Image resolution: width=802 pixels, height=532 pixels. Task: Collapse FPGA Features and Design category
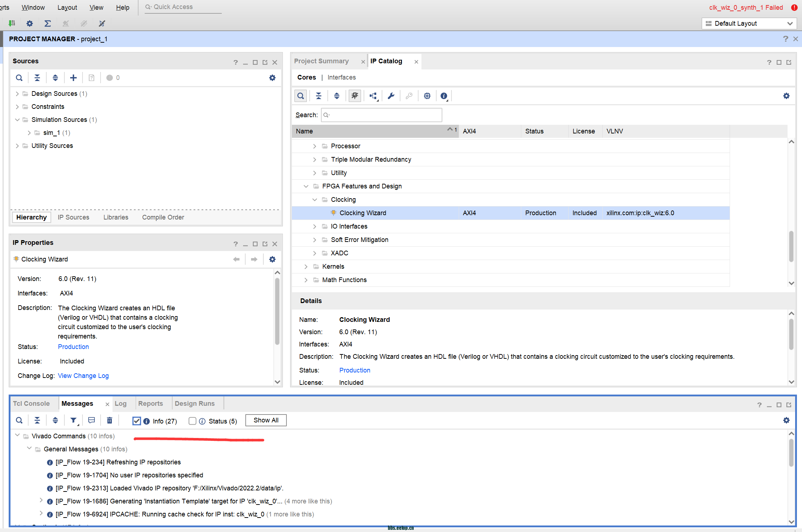[x=306, y=186]
